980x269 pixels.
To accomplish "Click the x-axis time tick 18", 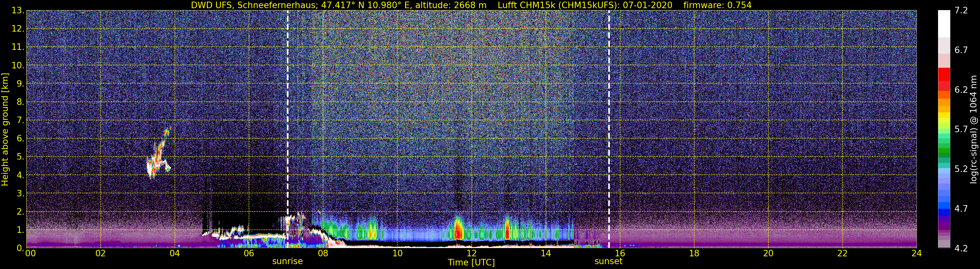I will tap(694, 253).
